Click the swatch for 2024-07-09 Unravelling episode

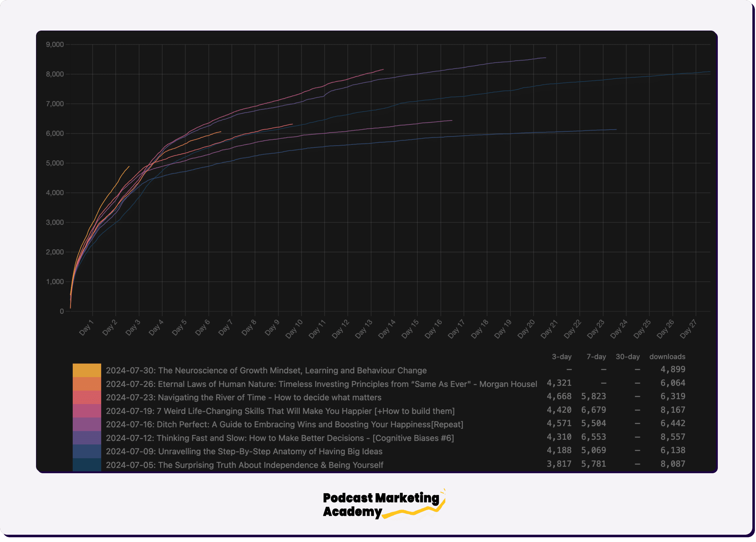[87, 451]
